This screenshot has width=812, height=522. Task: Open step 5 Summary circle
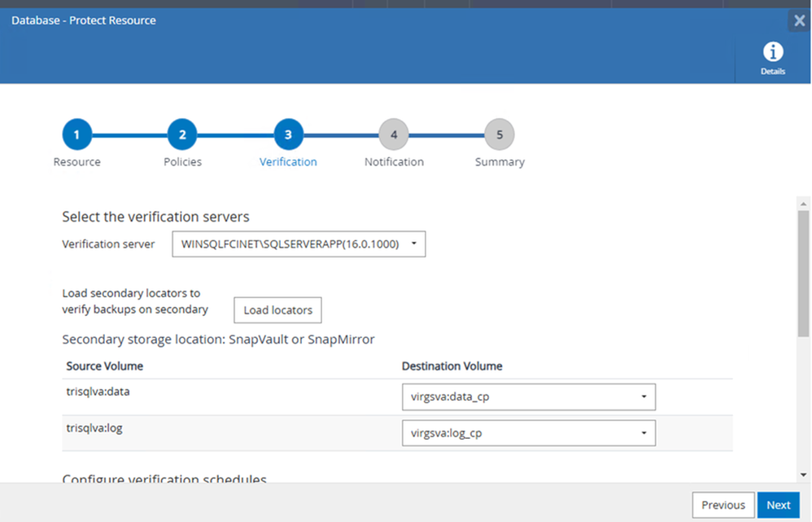500,134
